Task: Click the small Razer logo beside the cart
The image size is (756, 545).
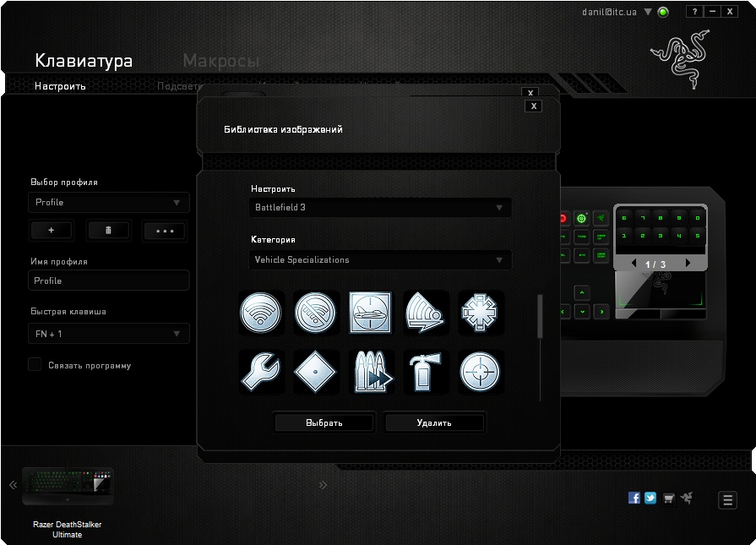Action: click(687, 498)
